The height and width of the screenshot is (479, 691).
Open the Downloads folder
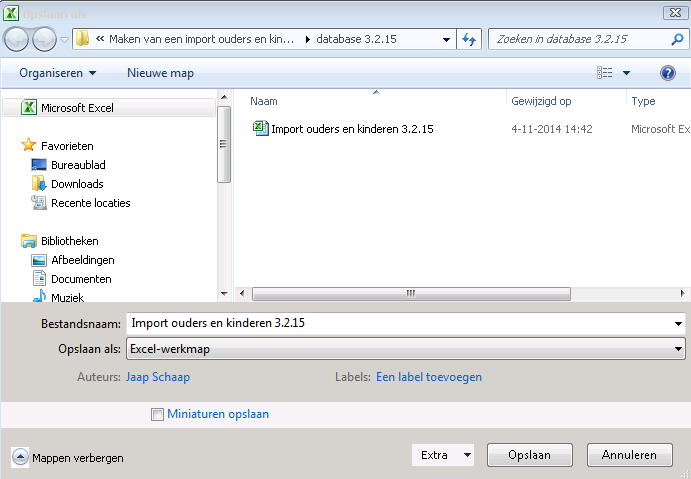click(x=77, y=184)
